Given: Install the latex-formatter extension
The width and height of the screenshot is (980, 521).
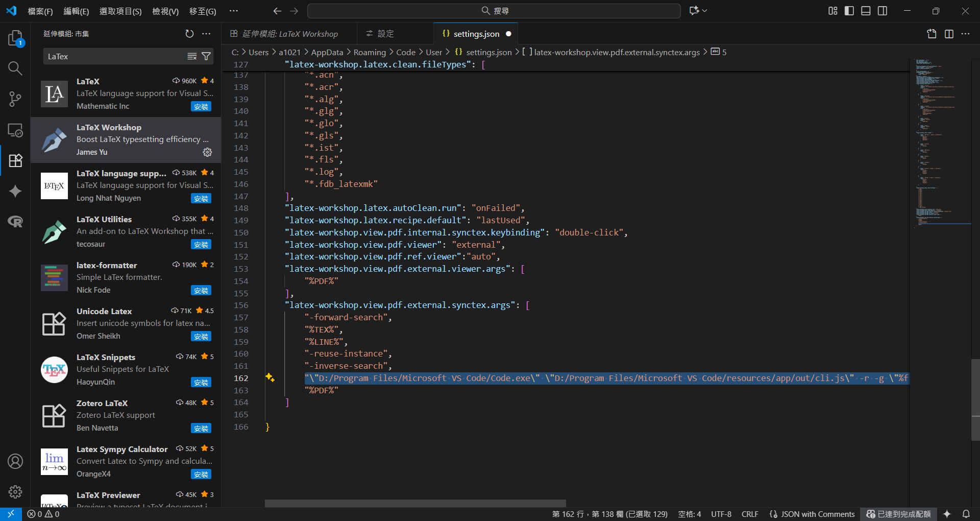Looking at the screenshot, I should (x=201, y=291).
